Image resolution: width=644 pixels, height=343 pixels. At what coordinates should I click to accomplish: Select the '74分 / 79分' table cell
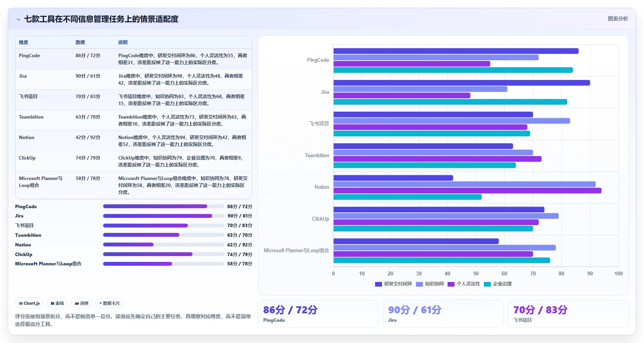click(88, 158)
